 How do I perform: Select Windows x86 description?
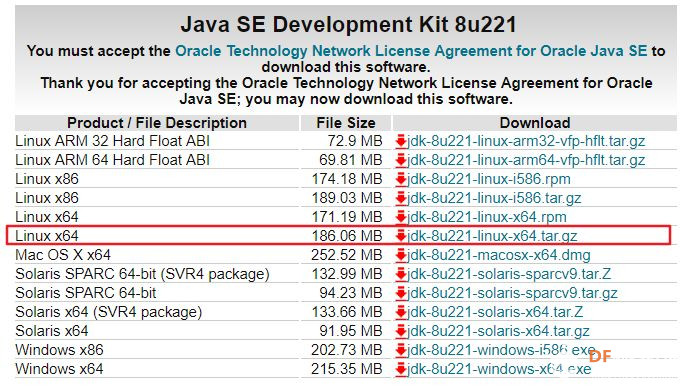pyautogui.click(x=59, y=350)
